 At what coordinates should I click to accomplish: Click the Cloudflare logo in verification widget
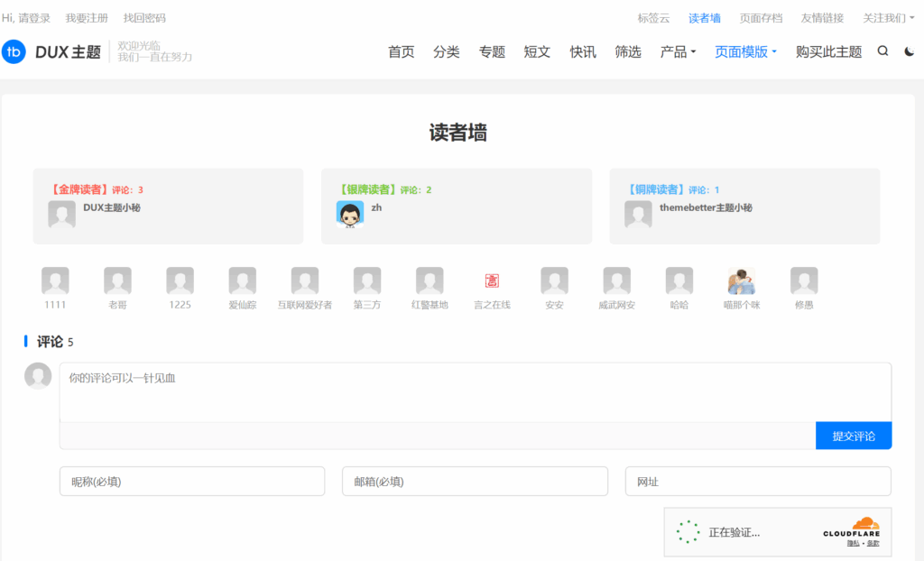[851, 527]
